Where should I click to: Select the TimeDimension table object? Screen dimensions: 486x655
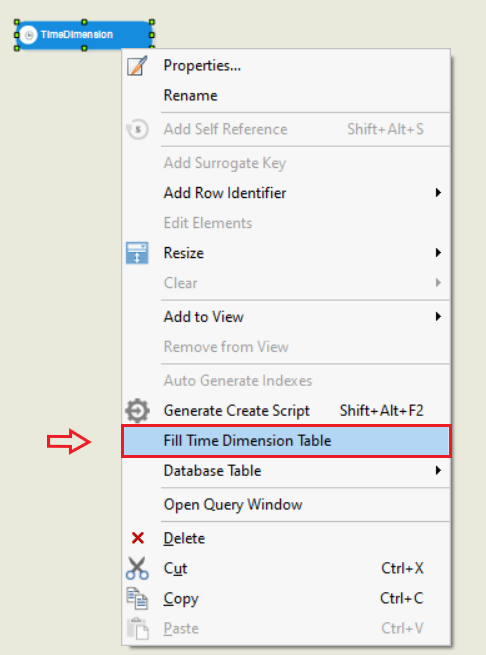[84, 35]
